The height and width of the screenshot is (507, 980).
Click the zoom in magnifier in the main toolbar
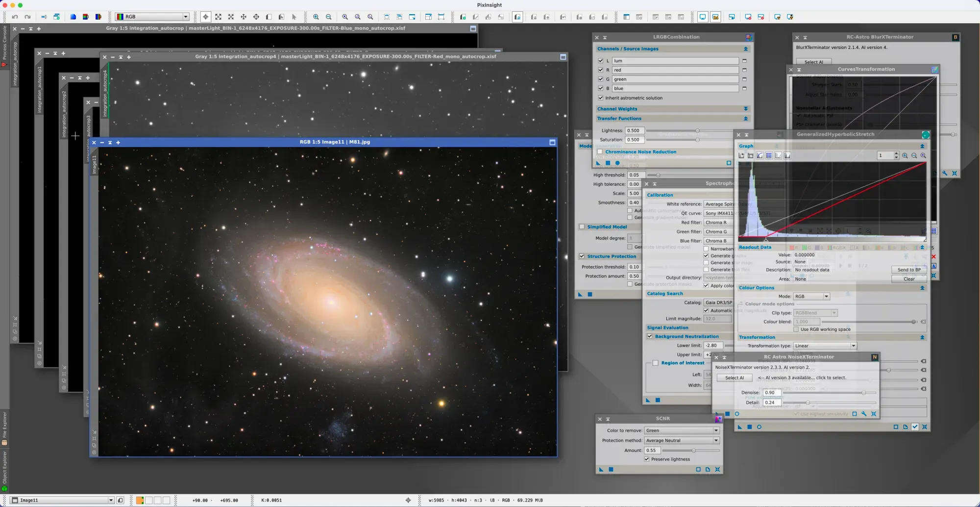pos(316,17)
